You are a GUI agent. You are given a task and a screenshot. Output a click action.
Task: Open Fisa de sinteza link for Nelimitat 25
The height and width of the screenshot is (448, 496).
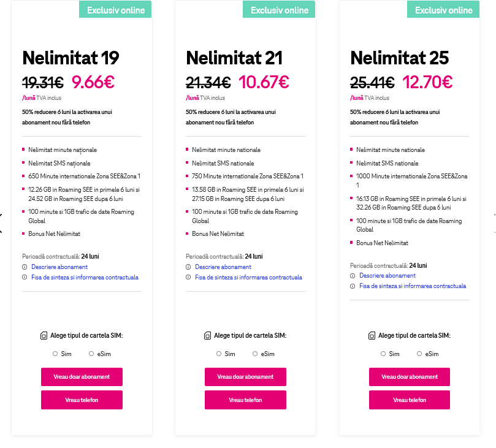(412, 286)
